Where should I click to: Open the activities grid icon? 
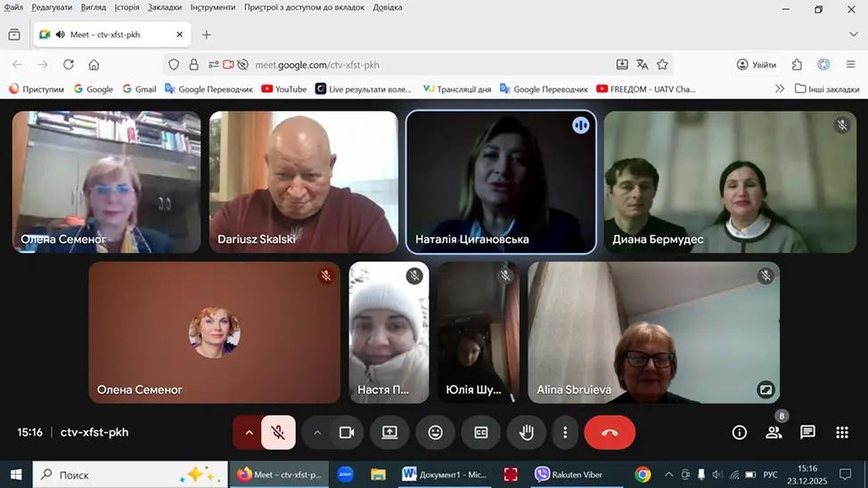(x=842, y=432)
